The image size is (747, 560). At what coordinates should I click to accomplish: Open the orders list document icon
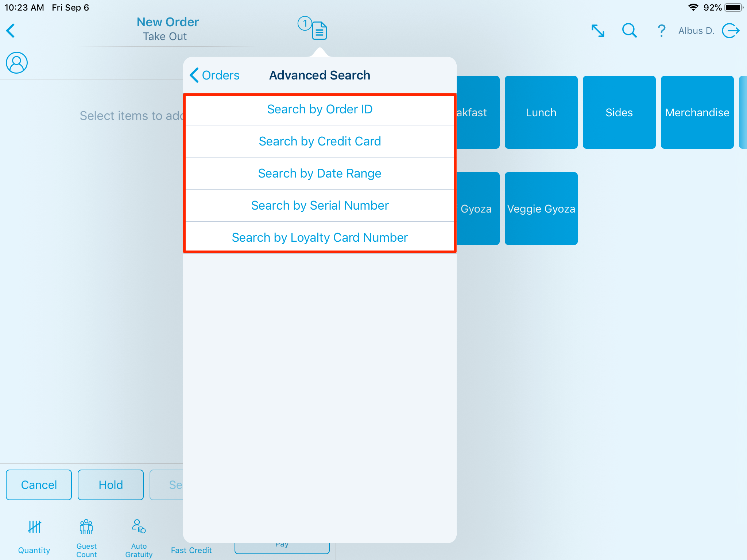(x=319, y=31)
